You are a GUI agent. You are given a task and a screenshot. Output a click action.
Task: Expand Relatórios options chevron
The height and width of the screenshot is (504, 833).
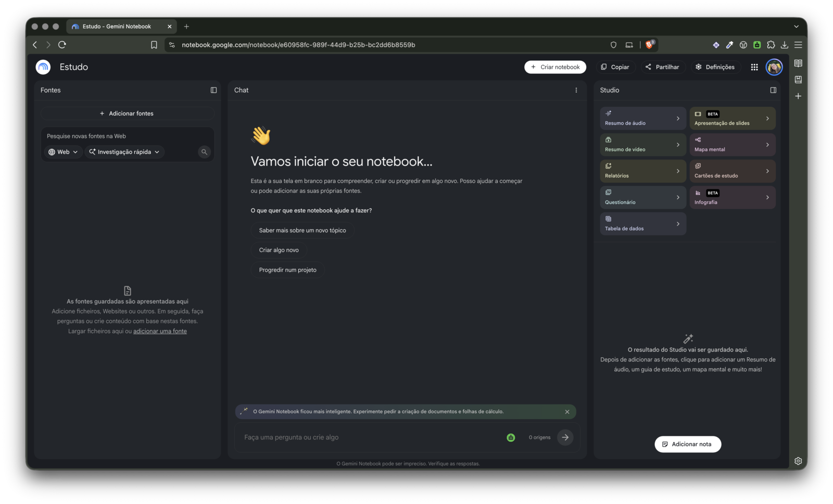click(678, 171)
